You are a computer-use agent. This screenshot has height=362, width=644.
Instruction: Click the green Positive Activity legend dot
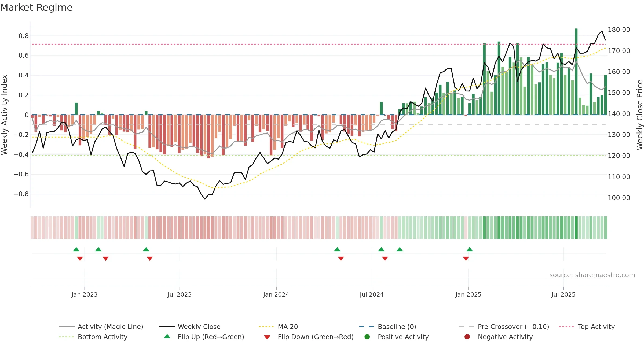pyautogui.click(x=367, y=337)
